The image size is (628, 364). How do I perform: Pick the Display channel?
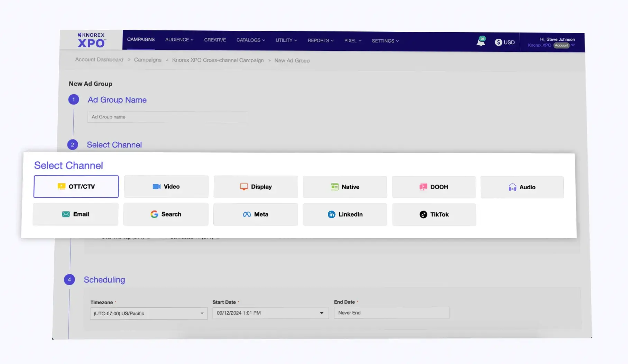[256, 187]
